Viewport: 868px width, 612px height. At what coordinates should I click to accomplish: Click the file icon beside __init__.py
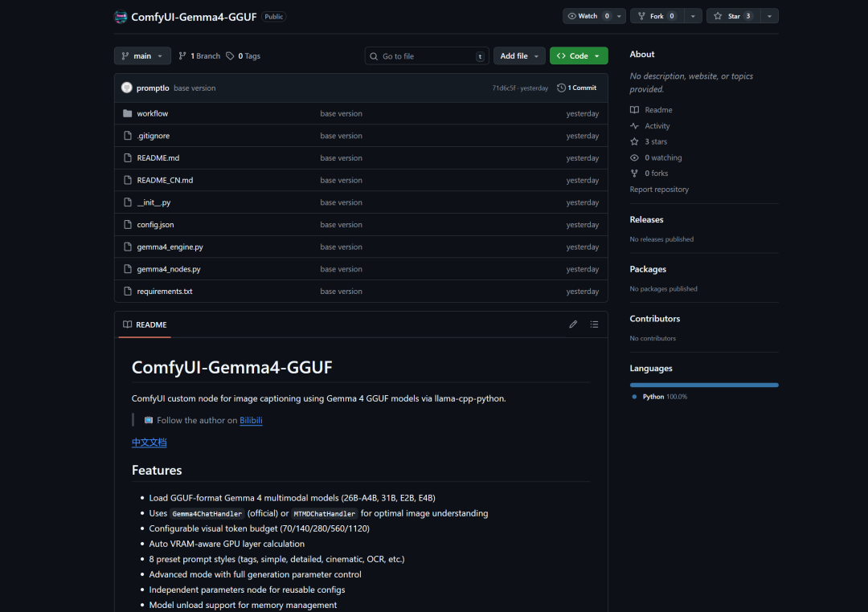pyautogui.click(x=128, y=202)
